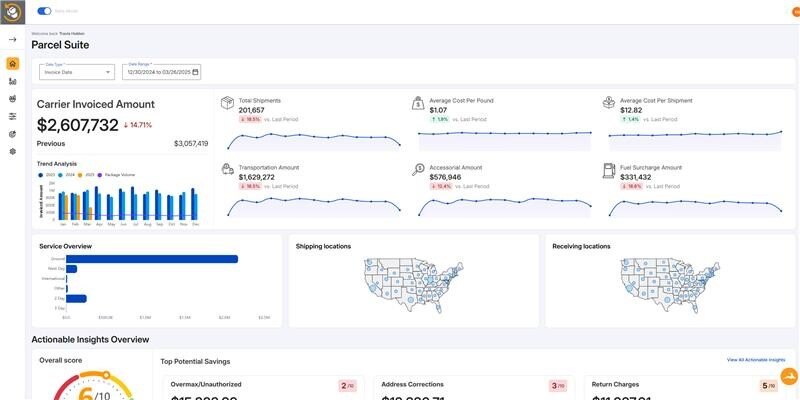Image resolution: width=800 pixels, height=400 pixels.
Task: Click View All Actionable Insights link
Action: [756, 359]
